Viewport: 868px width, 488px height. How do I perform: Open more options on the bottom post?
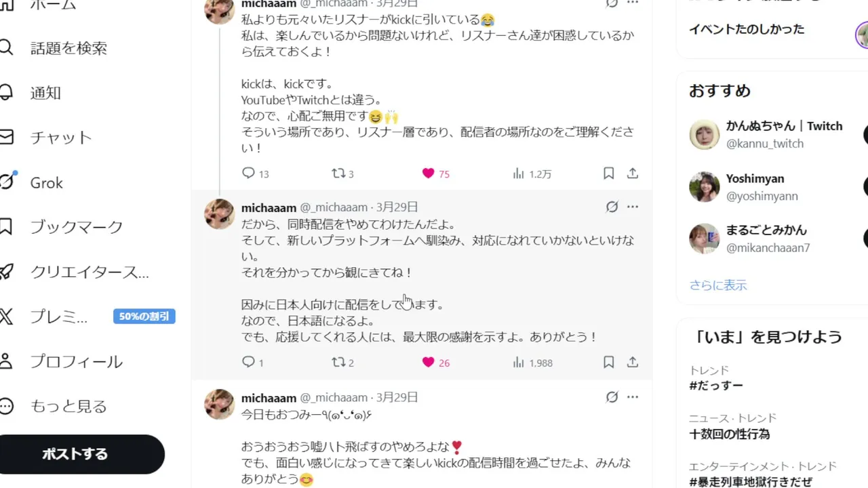(x=633, y=397)
